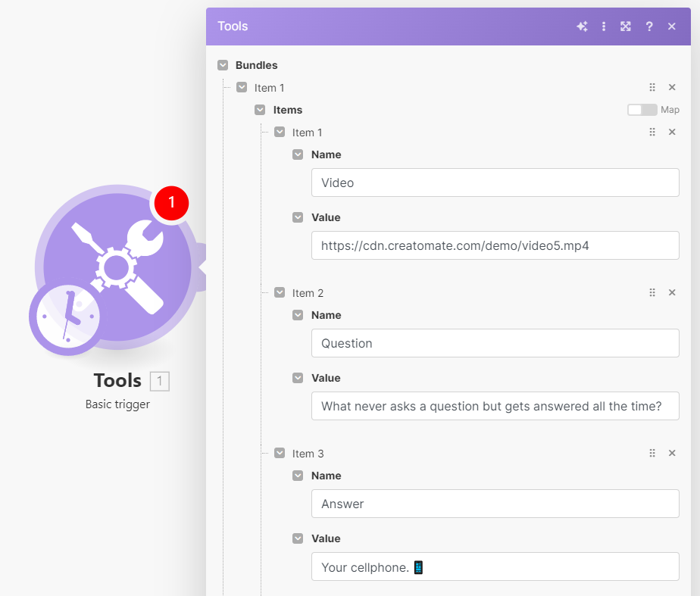Click the AI sparkle icon in Tools header

582,27
